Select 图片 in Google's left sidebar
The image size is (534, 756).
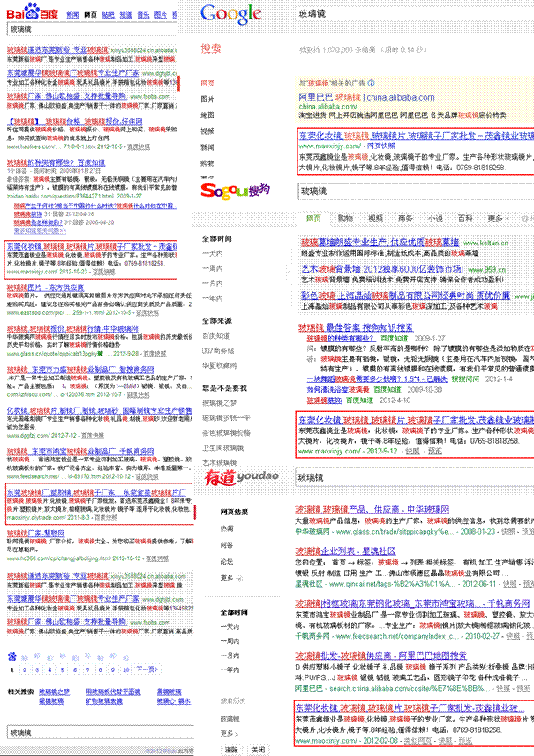(x=207, y=99)
